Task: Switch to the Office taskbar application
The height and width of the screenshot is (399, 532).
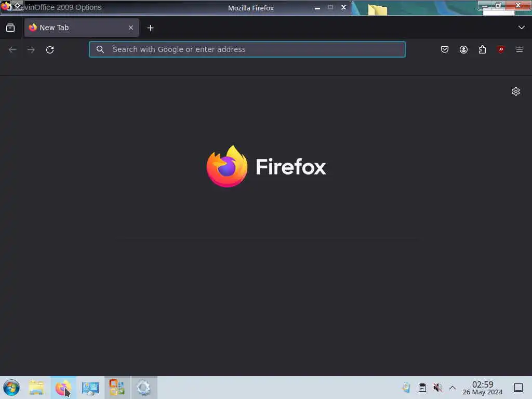Action: (117, 388)
